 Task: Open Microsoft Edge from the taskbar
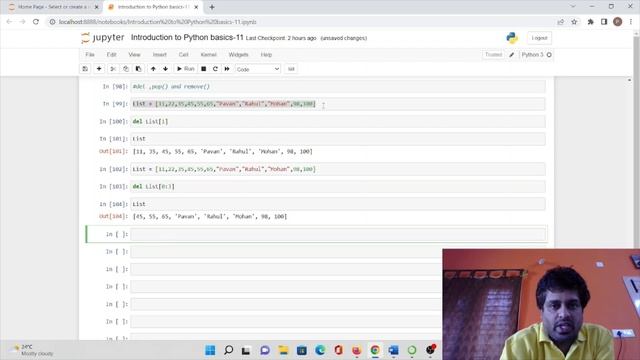tap(320, 350)
